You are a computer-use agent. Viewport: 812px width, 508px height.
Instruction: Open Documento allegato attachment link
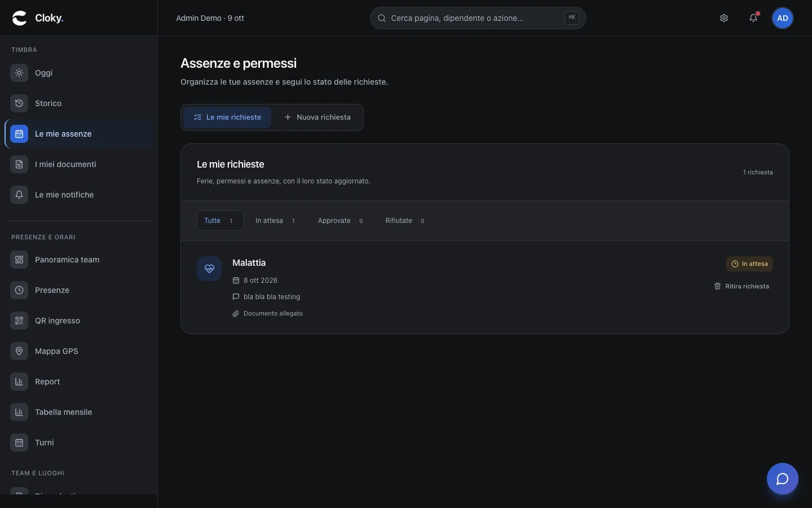[267, 313]
